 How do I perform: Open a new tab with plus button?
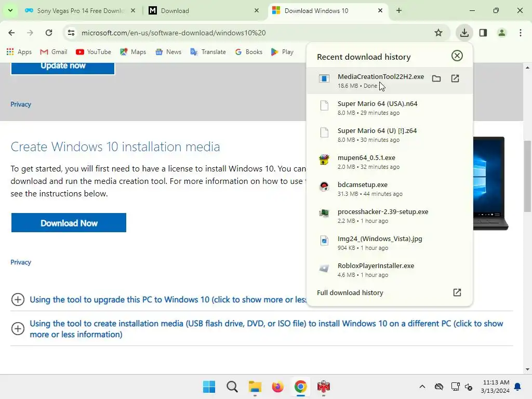click(x=399, y=10)
